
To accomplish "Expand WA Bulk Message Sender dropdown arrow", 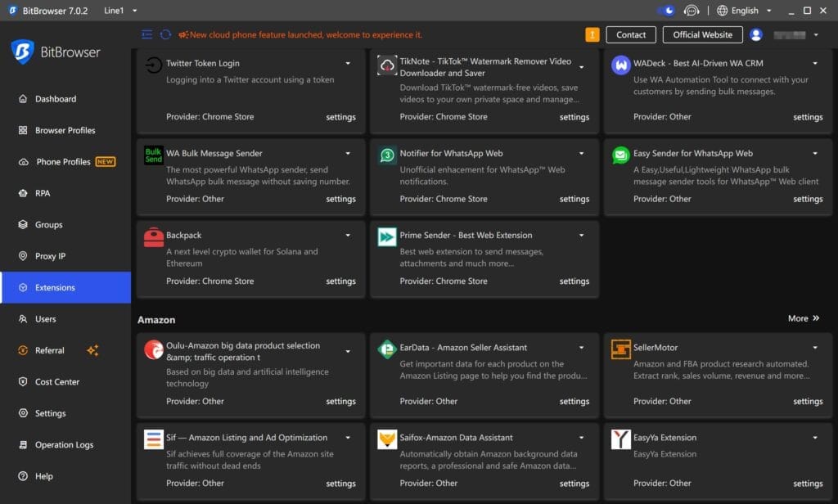I will point(348,153).
